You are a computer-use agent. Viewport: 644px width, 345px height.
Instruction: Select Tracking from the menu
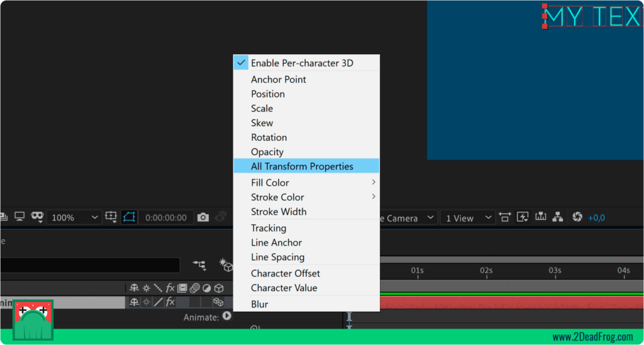306,228
